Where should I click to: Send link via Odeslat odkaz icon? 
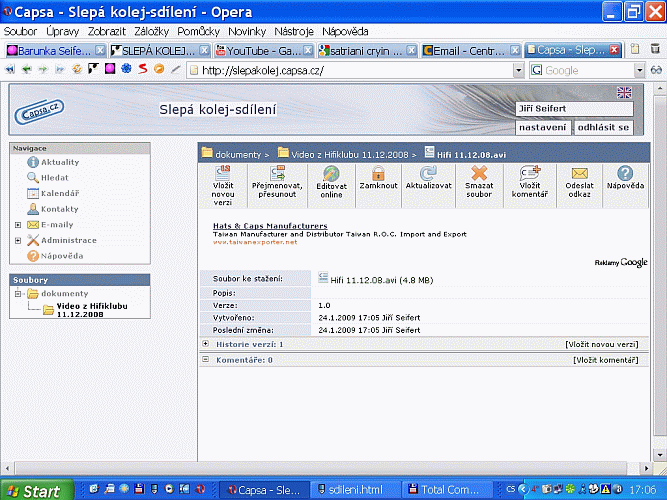pos(578,174)
